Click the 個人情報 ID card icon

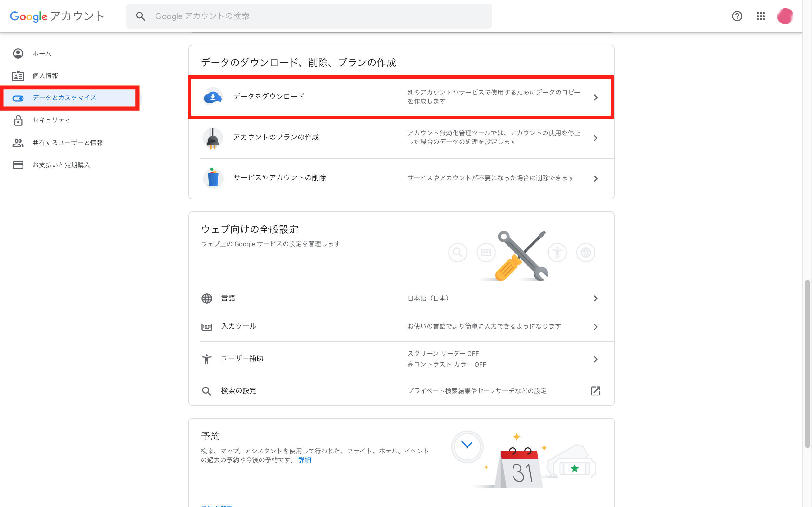point(18,75)
